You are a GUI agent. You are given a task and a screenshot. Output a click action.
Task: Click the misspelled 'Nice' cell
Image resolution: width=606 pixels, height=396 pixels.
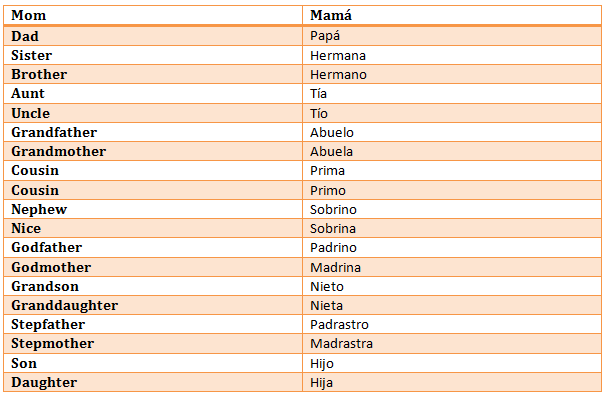(x=153, y=228)
